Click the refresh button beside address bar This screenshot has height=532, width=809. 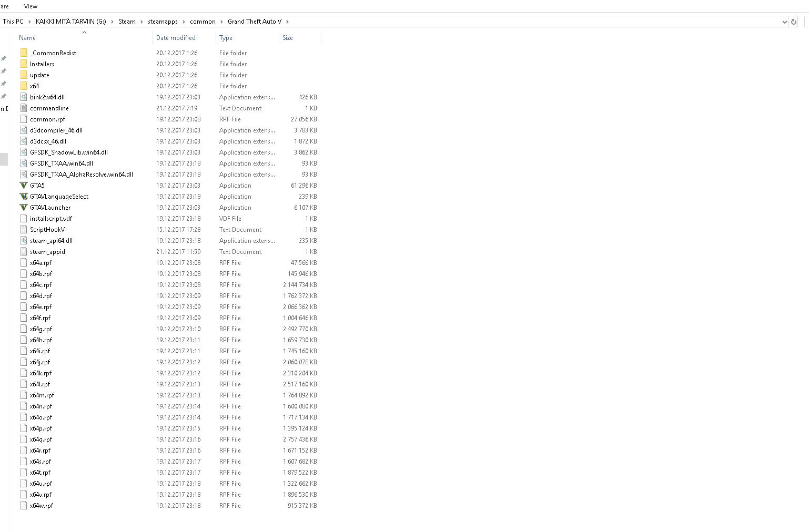794,22
